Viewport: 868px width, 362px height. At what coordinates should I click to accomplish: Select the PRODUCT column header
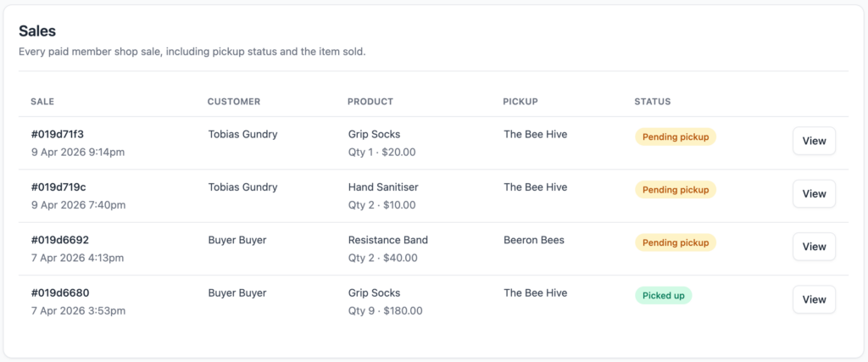coord(370,102)
